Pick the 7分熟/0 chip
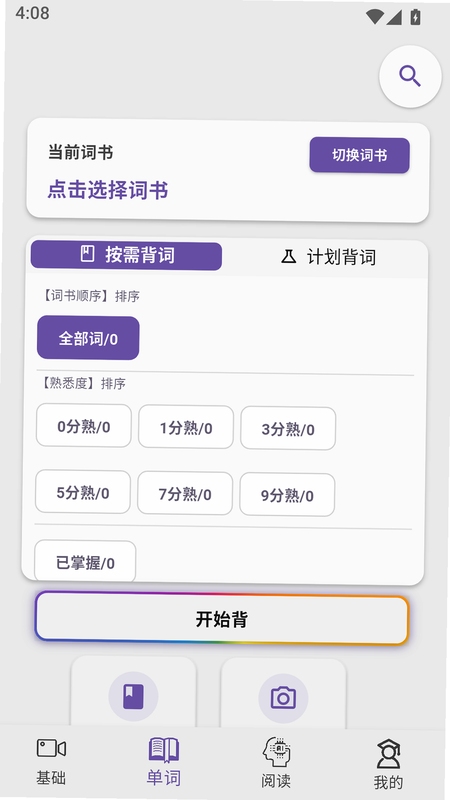This screenshot has height=800, width=450. pos(185,493)
